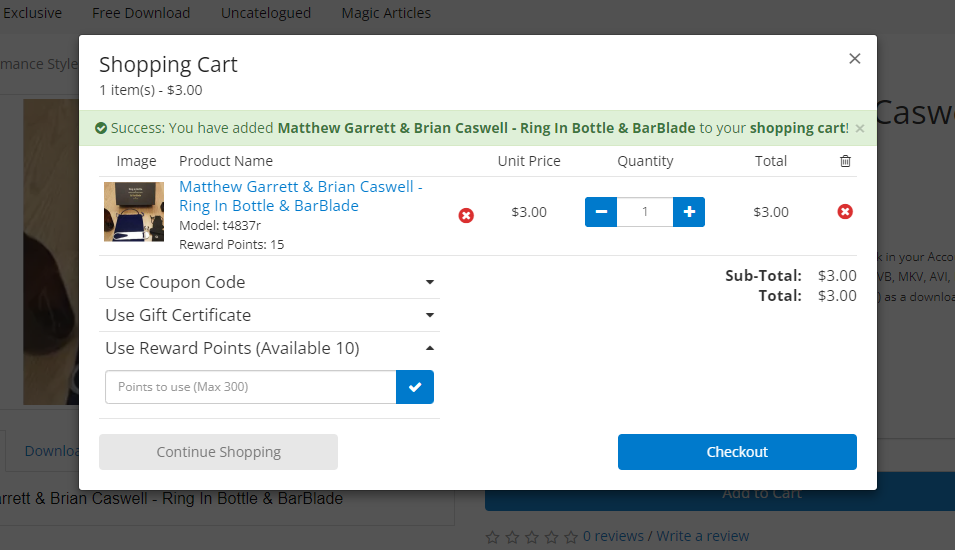
Task: Focus the Points to use input field
Action: click(250, 387)
